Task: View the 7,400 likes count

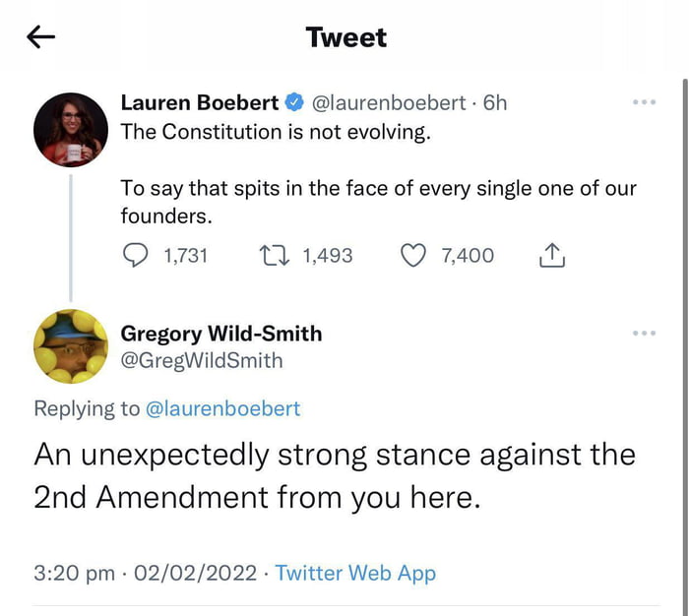Action: pos(468,256)
